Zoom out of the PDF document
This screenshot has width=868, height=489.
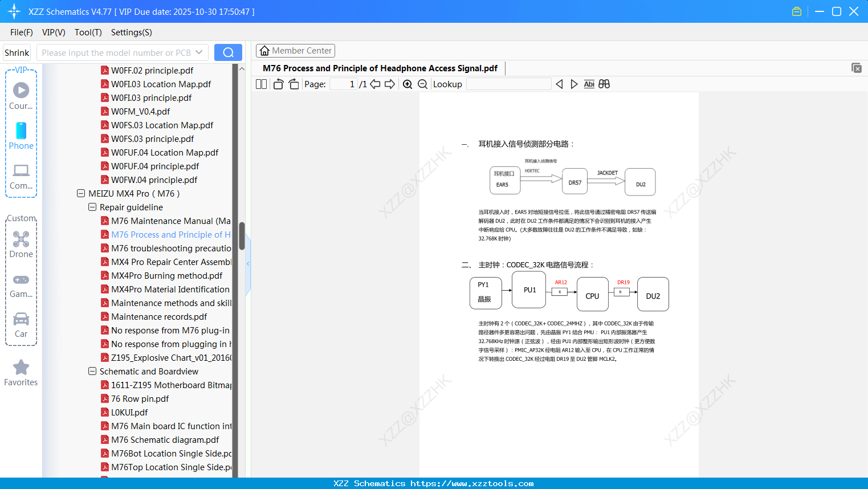[x=422, y=84]
